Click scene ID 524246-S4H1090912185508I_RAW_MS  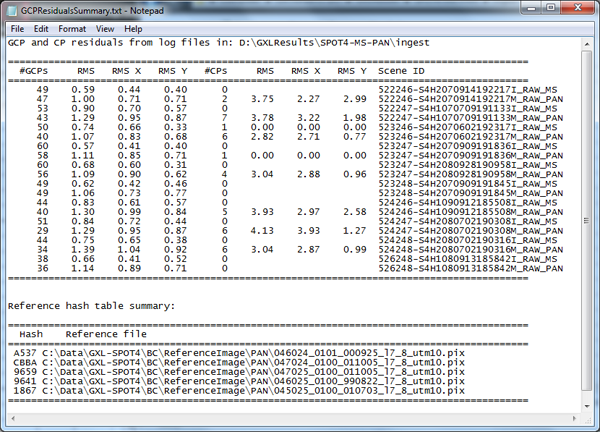coord(468,203)
